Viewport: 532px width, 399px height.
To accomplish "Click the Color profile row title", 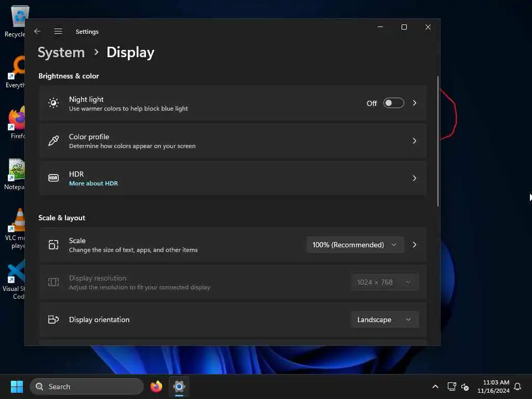I will (89, 137).
